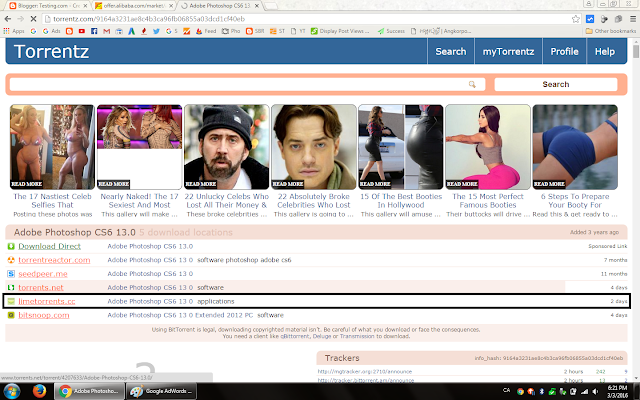This screenshot has width=640, height=400.
Task: Open the Apps bookmarks shortcut
Action: [14, 31]
